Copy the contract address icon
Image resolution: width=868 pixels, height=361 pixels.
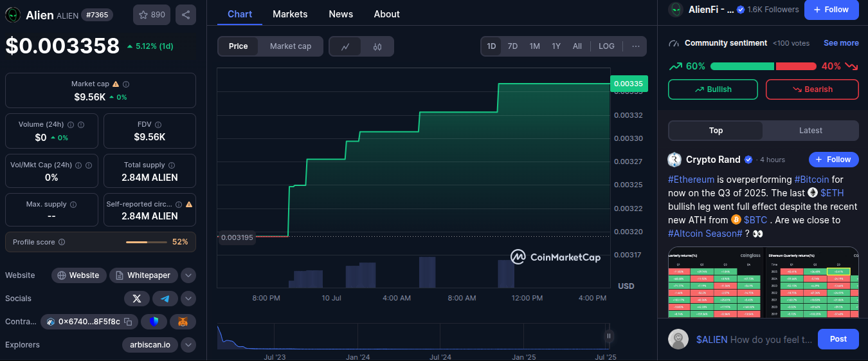(x=128, y=322)
